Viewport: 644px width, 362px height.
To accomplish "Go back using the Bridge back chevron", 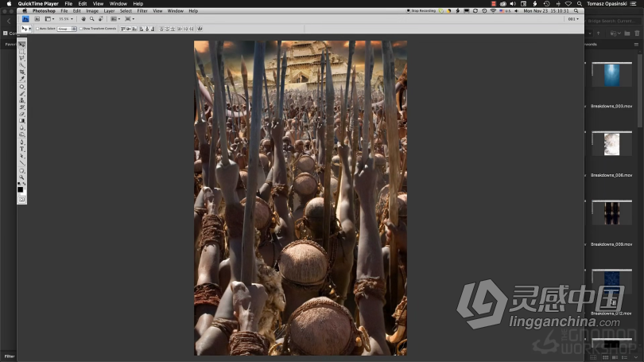I will 9,21.
